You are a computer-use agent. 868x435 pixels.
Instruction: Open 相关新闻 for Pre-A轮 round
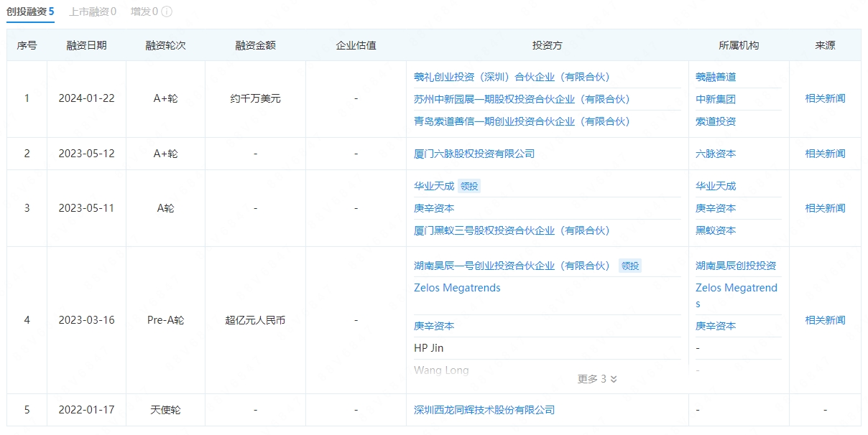pyautogui.click(x=825, y=320)
